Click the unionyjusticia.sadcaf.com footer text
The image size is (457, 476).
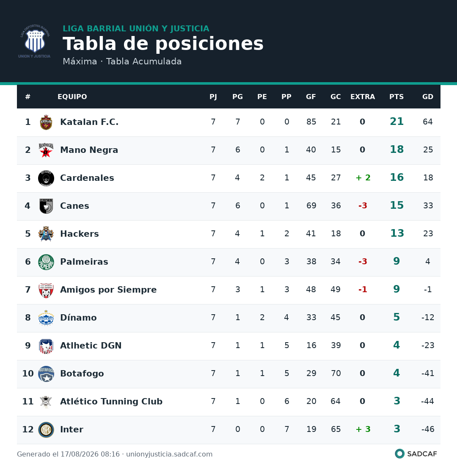point(169,454)
